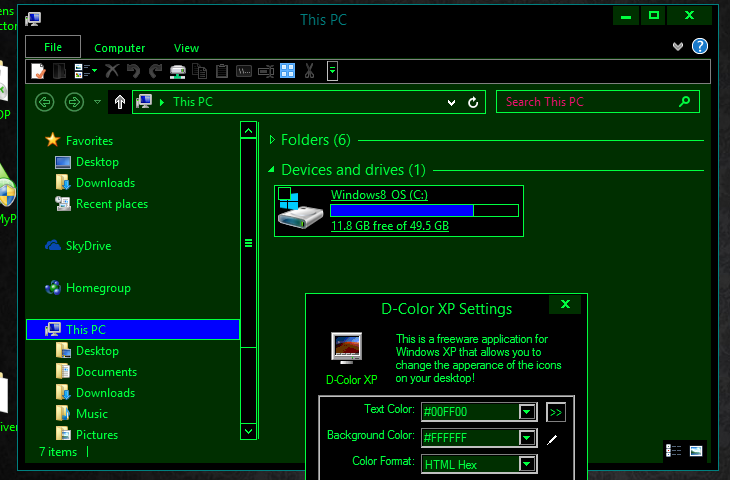Click the search magnifier icon
This screenshot has width=730, height=480.
[x=684, y=101]
